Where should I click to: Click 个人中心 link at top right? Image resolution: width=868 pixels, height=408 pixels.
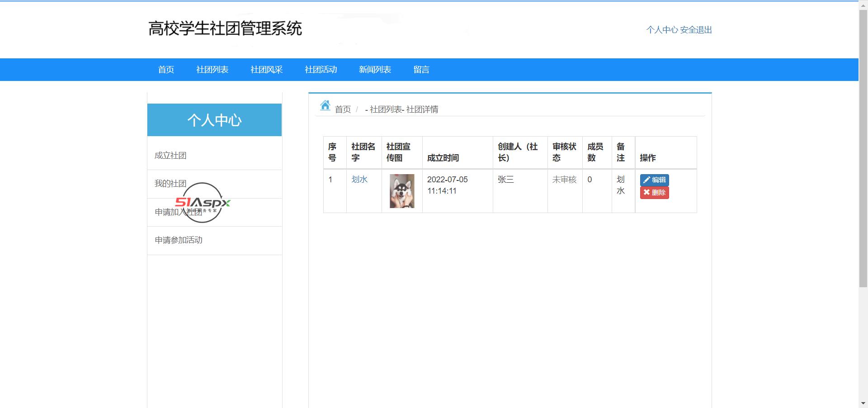click(662, 30)
